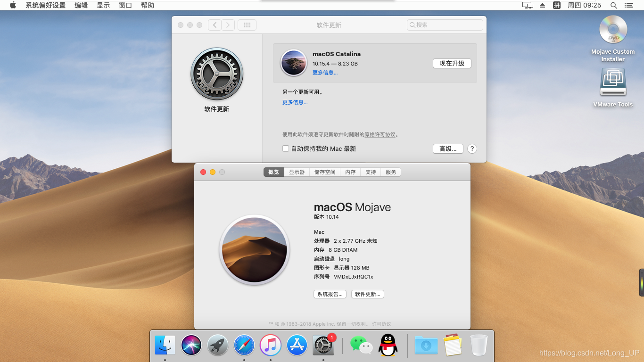The width and height of the screenshot is (644, 362).
Task: Open the Trash in Dock
Action: 479,346
